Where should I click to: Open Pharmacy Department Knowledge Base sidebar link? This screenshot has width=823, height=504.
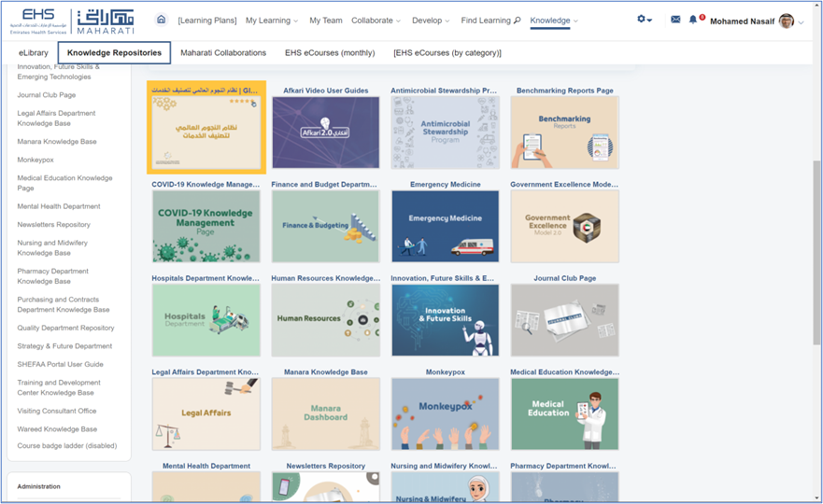52,276
